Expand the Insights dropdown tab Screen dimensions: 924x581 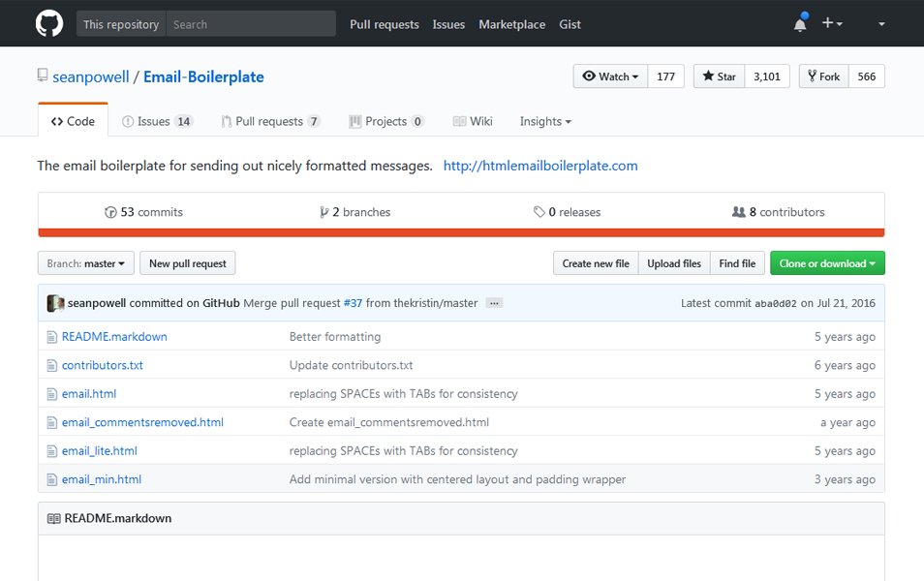[545, 121]
